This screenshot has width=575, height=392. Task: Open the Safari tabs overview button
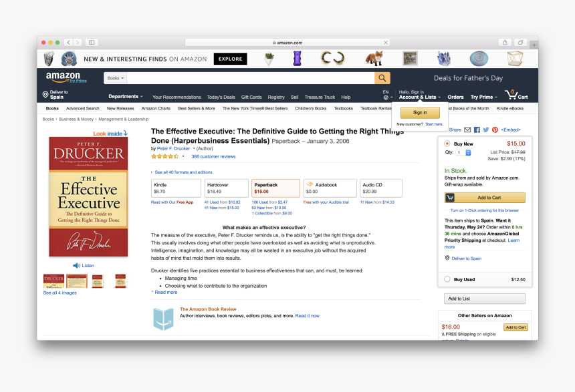tap(520, 43)
